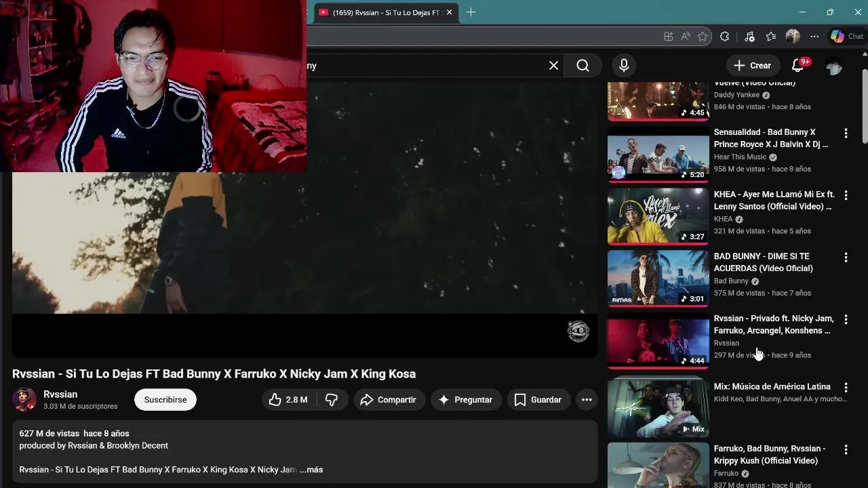Open Edge Extensions puzzle icon
The height and width of the screenshot is (488, 868).
point(724,37)
